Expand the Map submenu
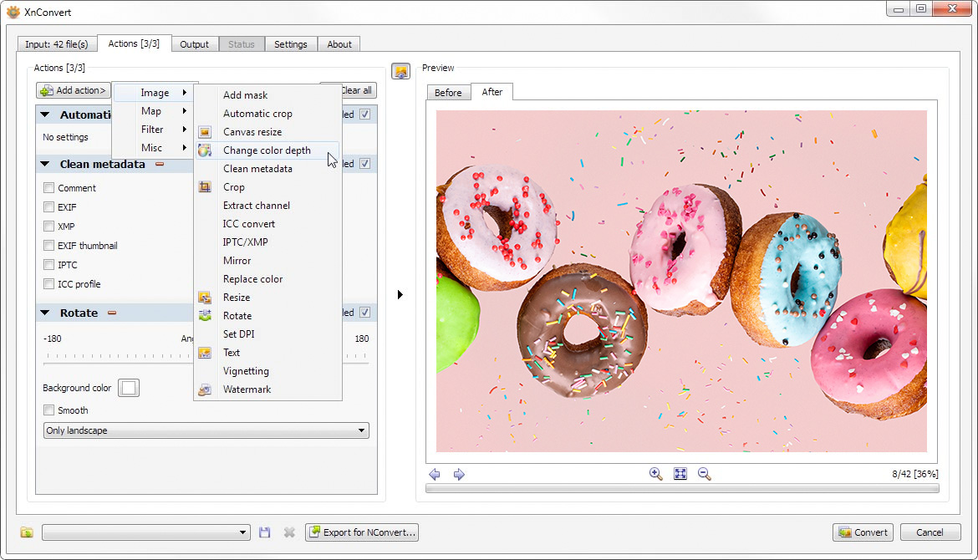 154,111
